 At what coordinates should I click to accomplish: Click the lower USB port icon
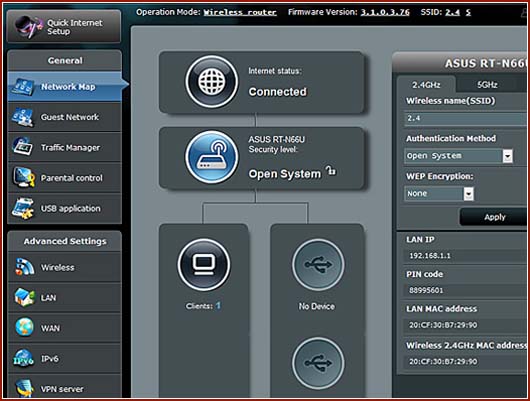pyautogui.click(x=318, y=363)
